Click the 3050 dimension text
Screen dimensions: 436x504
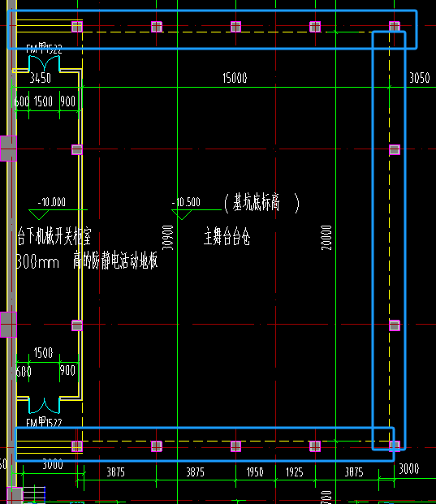coord(419,78)
